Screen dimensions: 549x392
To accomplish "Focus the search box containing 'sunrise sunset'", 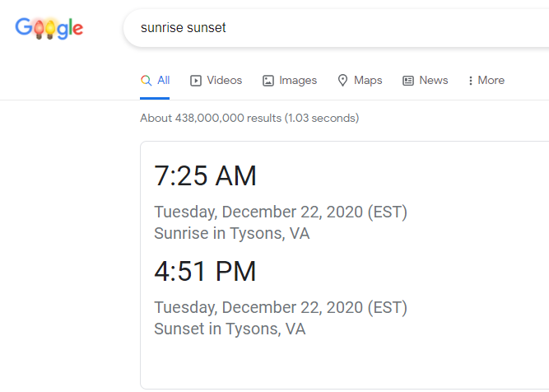I will pyautogui.click(x=329, y=28).
